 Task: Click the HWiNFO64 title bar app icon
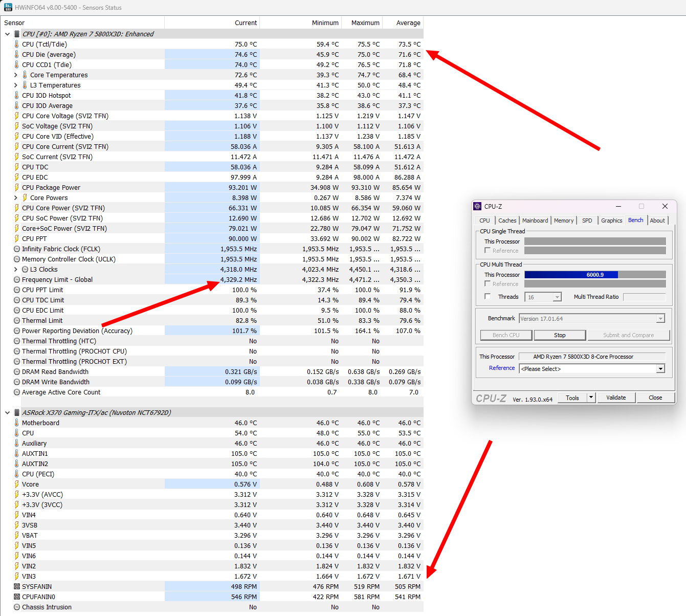pyautogui.click(x=8, y=7)
